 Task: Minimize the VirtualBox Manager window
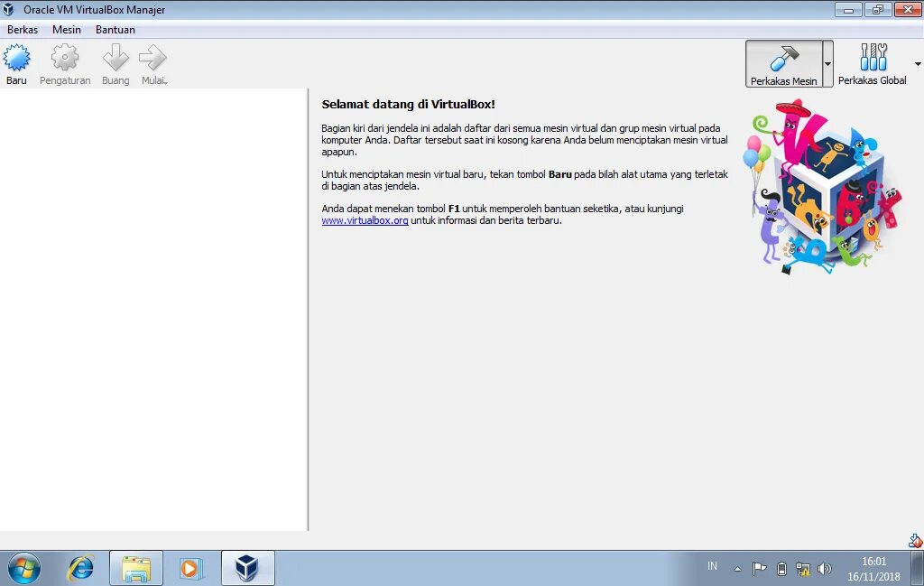[848, 9]
